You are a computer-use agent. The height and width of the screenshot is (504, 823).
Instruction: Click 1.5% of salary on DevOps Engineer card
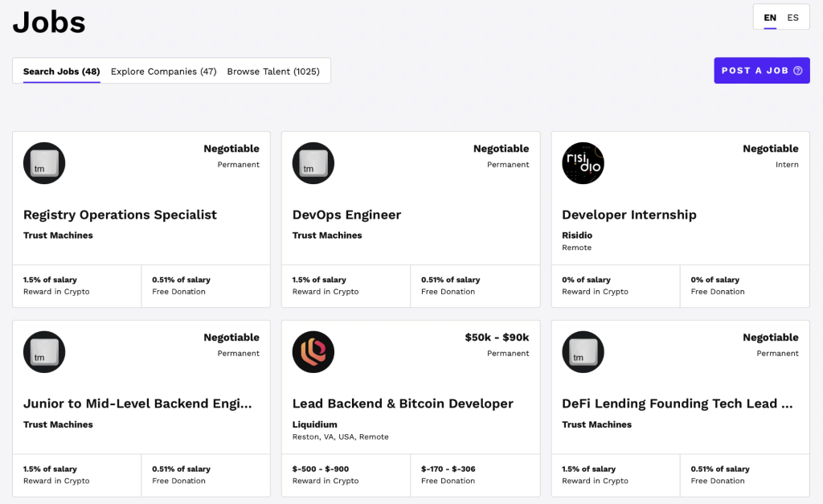319,280
